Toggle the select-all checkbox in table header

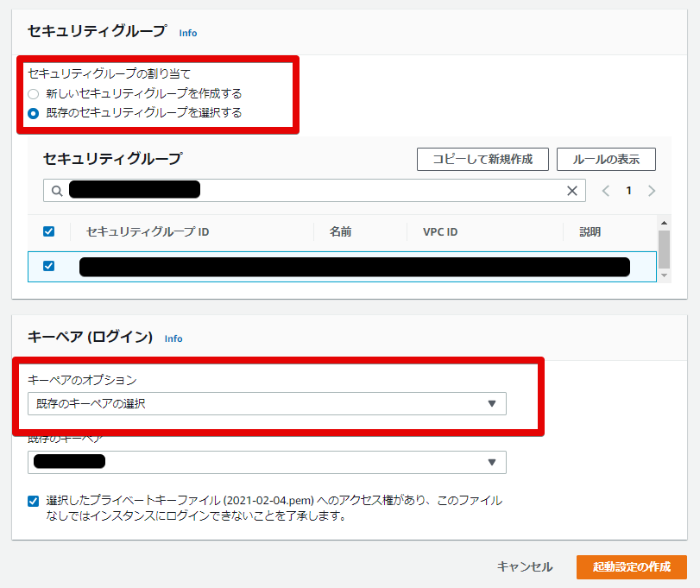[x=49, y=231]
